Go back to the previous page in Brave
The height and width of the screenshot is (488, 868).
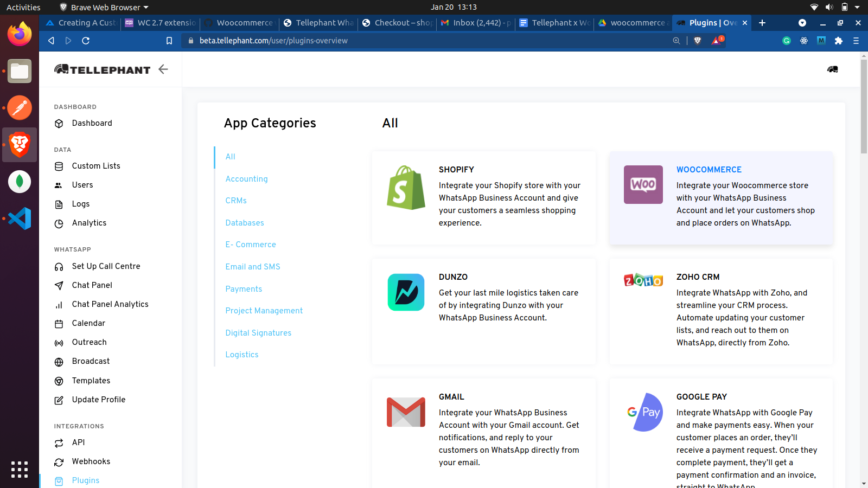click(51, 41)
